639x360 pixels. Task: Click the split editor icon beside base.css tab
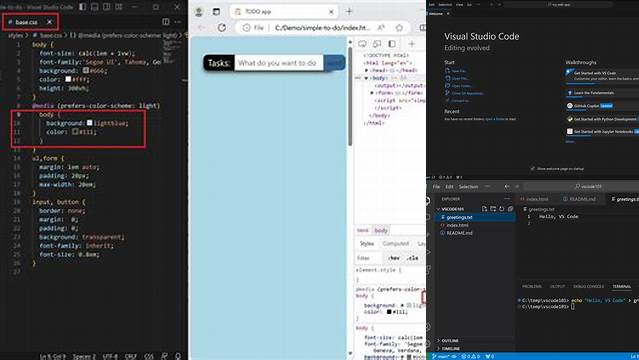click(x=165, y=22)
